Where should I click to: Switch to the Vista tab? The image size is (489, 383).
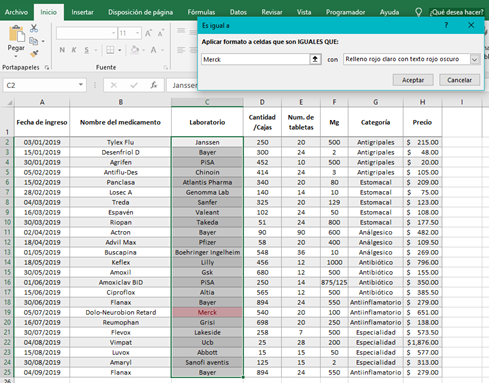click(304, 12)
